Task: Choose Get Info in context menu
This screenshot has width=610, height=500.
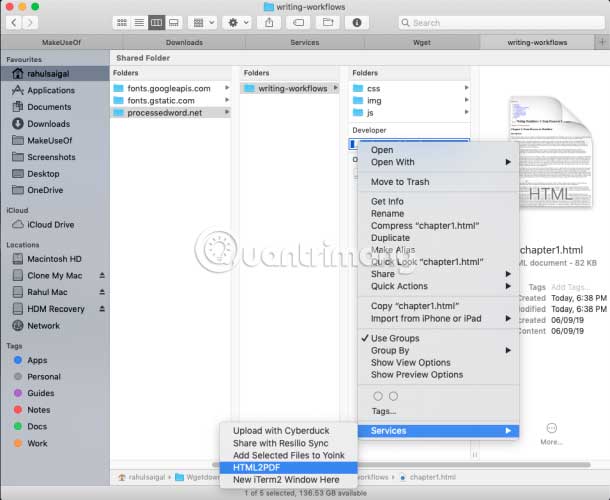Action: tap(438, 202)
